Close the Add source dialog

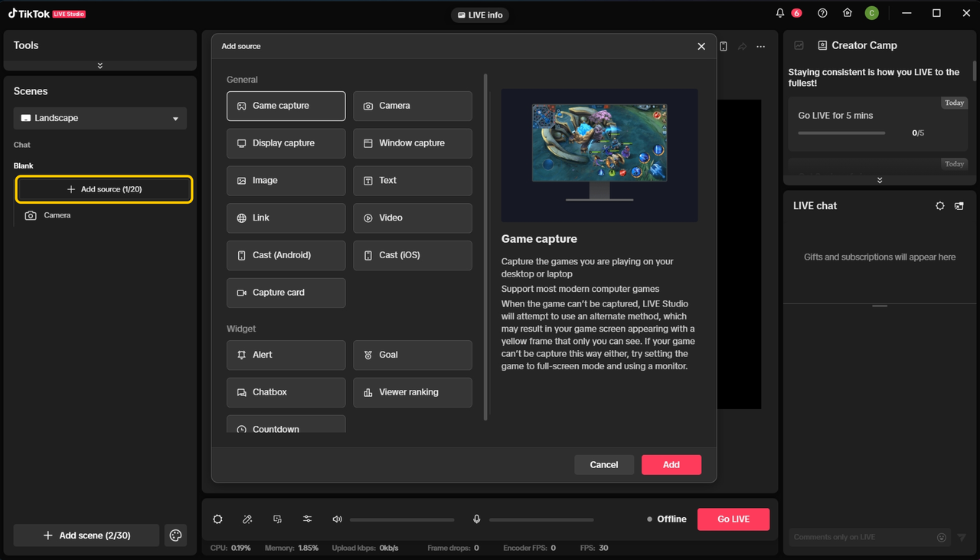701,47
